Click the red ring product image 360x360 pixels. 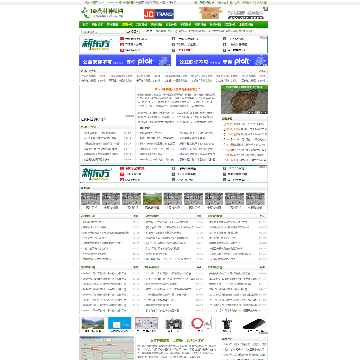tap(200, 323)
